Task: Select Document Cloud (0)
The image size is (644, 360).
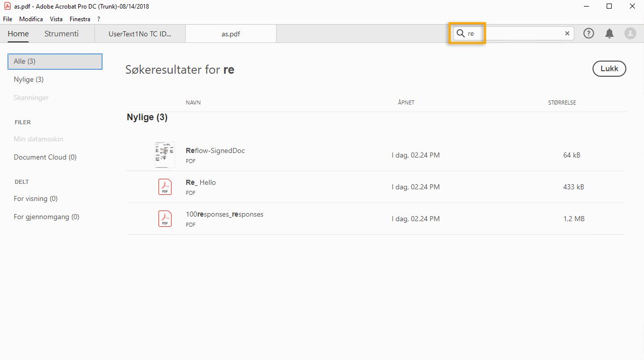Action: tap(45, 157)
